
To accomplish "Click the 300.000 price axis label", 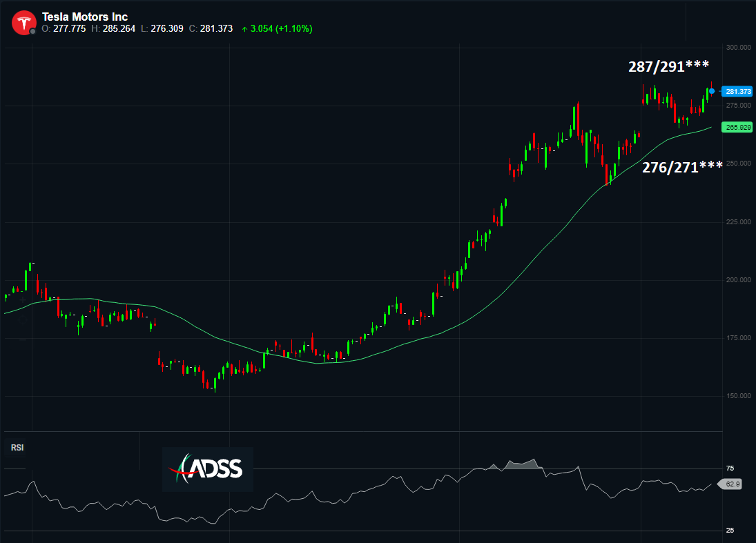I will click(x=739, y=47).
